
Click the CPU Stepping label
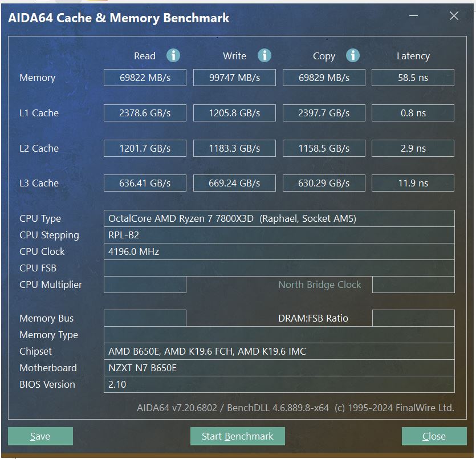click(x=49, y=235)
